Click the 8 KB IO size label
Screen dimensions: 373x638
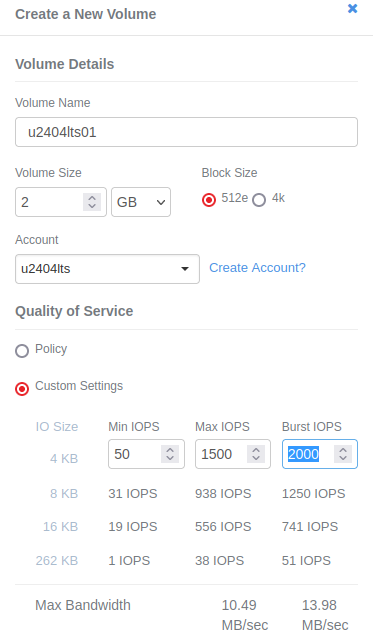(x=64, y=494)
